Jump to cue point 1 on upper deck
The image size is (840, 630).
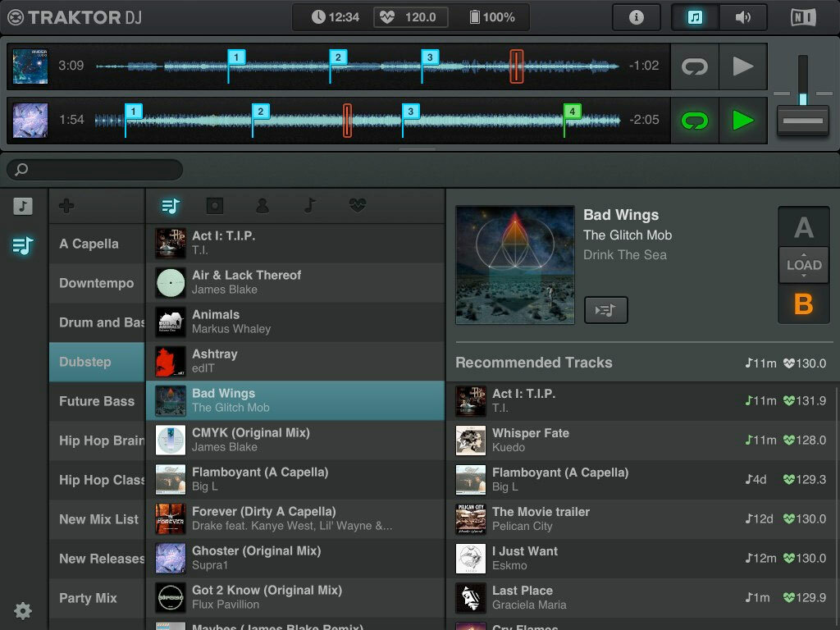(x=236, y=57)
